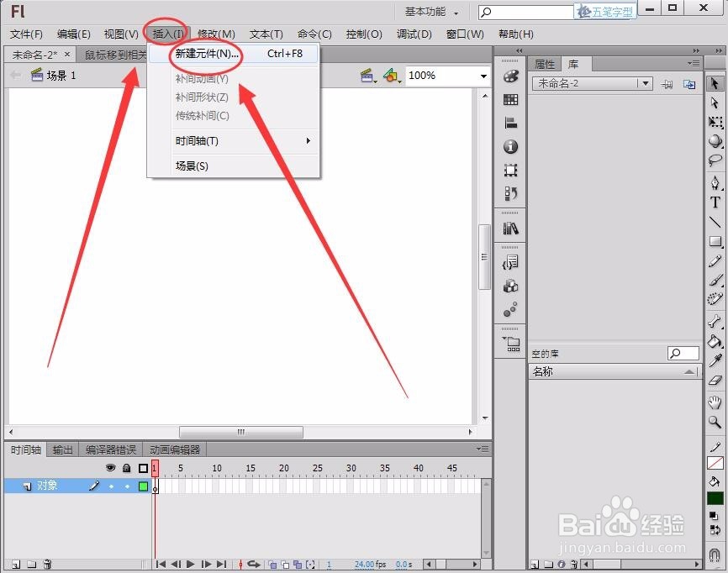Image resolution: width=728 pixels, height=573 pixels.
Task: Toggle green outline square of 对象 layer
Action: pyautogui.click(x=144, y=486)
